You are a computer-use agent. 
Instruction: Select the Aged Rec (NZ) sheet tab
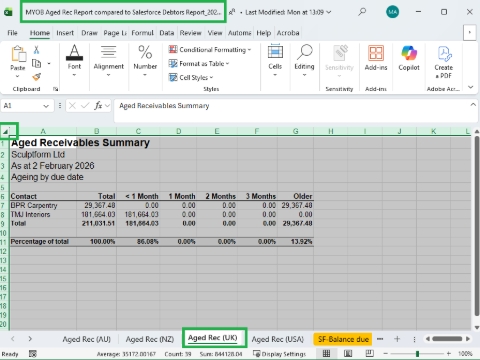(x=150, y=339)
